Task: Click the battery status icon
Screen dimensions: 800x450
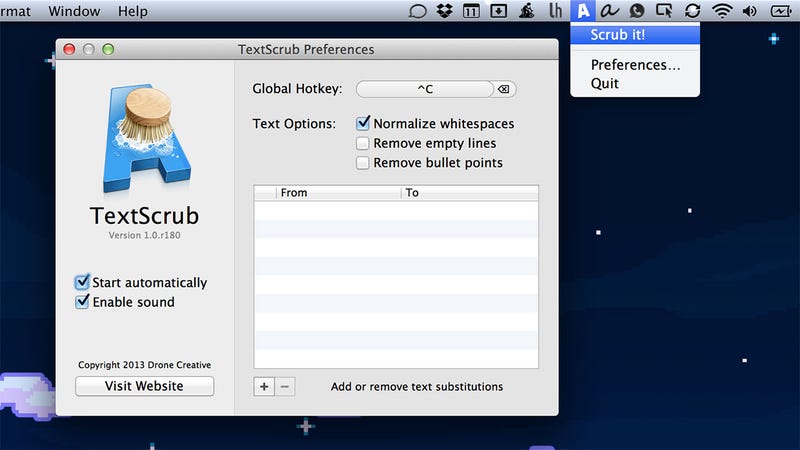Action: pos(781,11)
